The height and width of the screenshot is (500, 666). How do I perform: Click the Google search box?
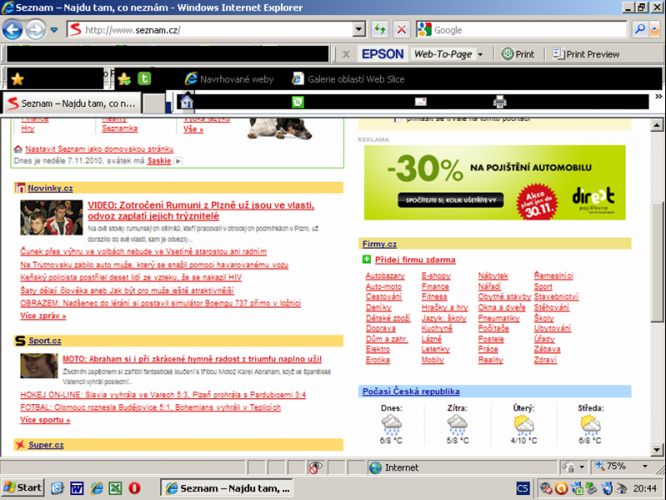(x=530, y=30)
